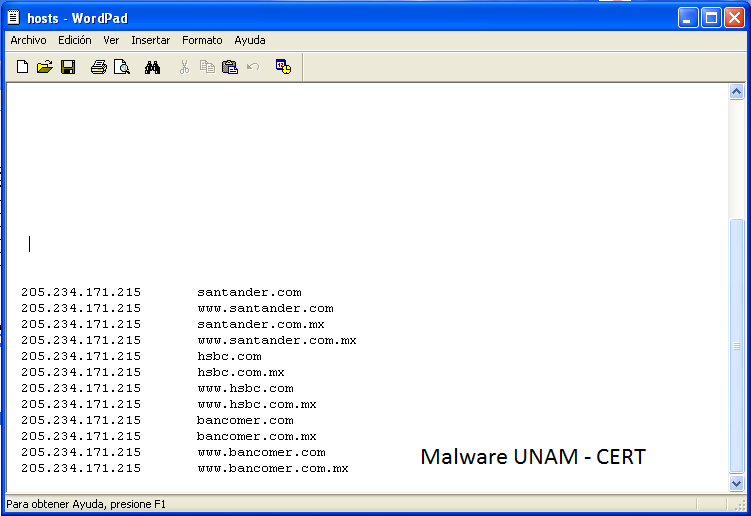Open the Insertar menu
The width and height of the screenshot is (751, 516).
(x=150, y=40)
